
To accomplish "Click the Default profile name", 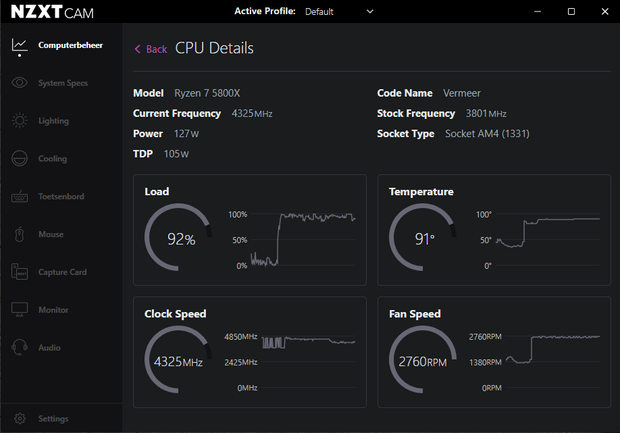I will pyautogui.click(x=319, y=12).
